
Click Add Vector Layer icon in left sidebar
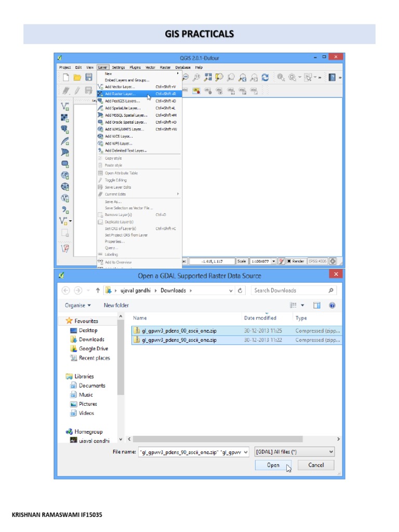point(65,107)
